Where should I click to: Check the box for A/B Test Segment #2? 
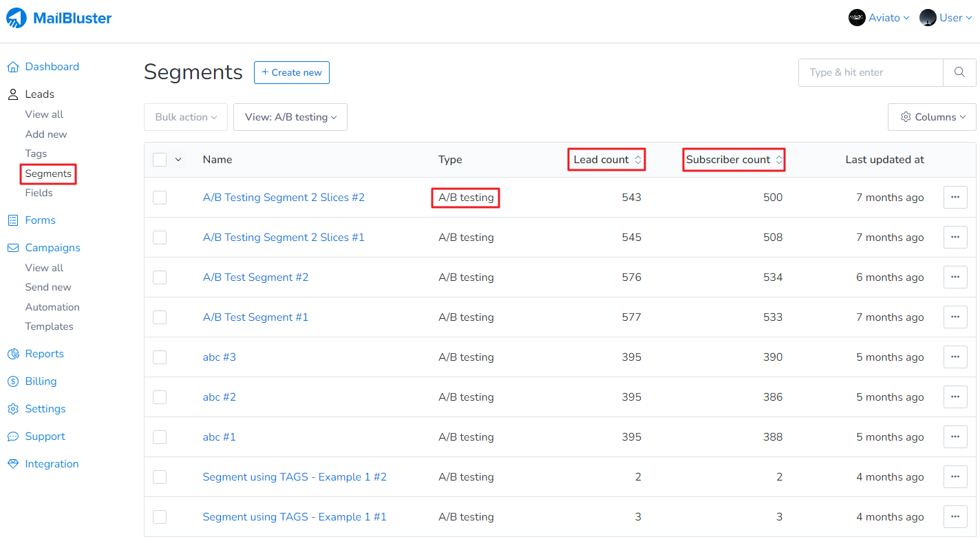[x=160, y=277]
